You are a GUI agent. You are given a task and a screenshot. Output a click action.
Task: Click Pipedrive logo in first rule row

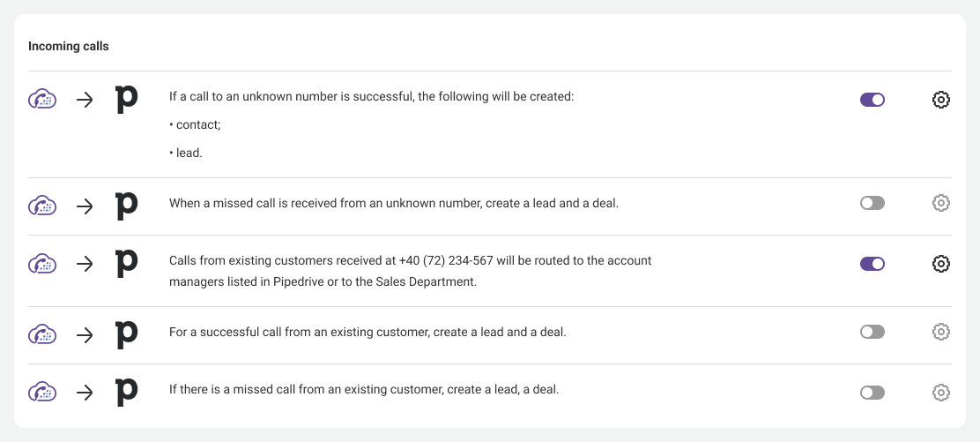[x=127, y=100]
